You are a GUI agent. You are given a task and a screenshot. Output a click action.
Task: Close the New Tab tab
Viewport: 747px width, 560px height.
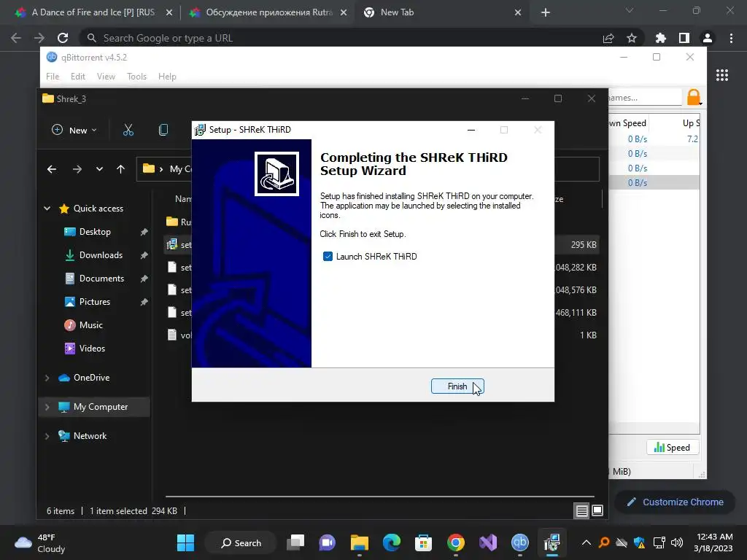pos(518,13)
